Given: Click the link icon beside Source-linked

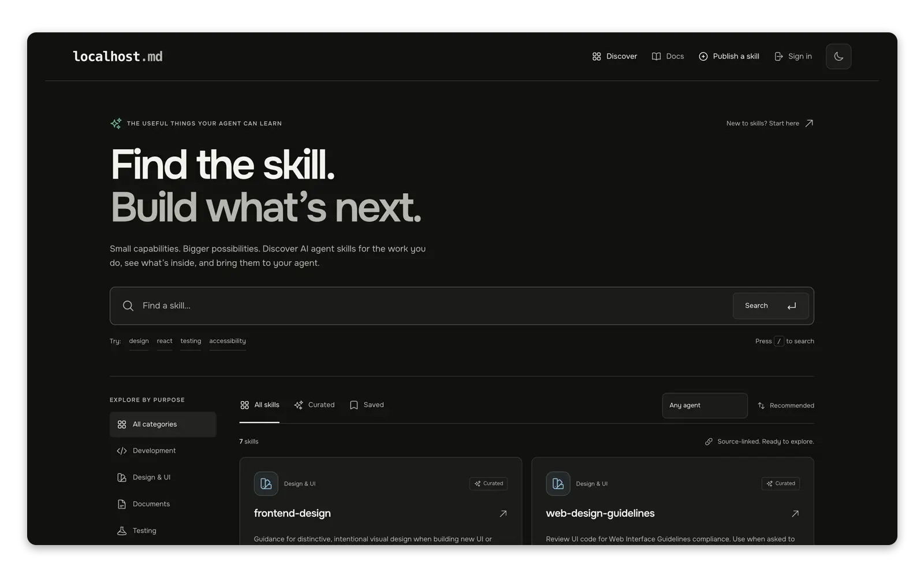Looking at the screenshot, I should click(709, 442).
